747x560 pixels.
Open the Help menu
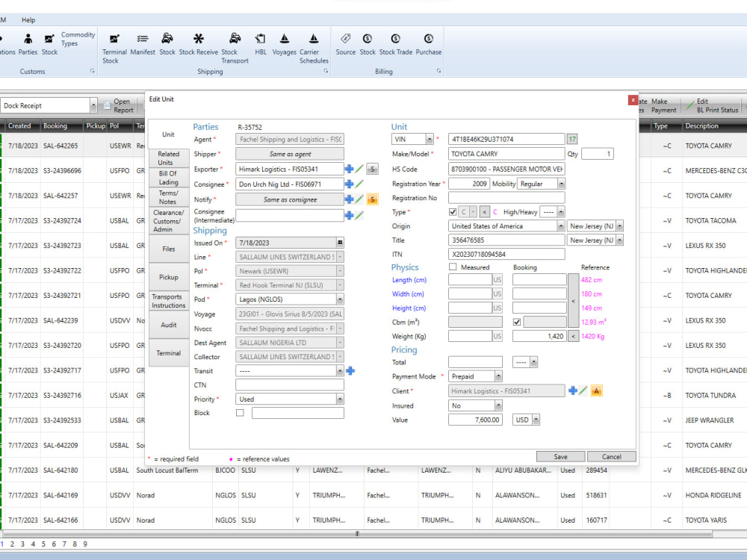28,20
